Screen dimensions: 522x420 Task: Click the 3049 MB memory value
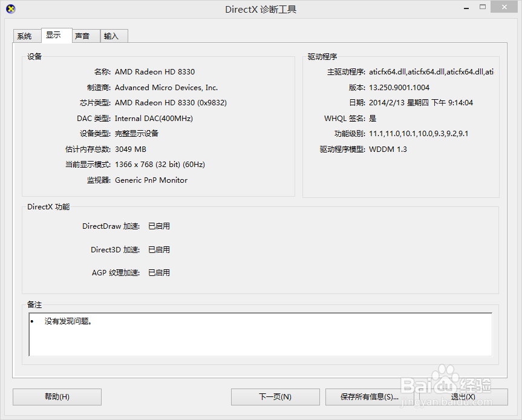tap(131, 149)
